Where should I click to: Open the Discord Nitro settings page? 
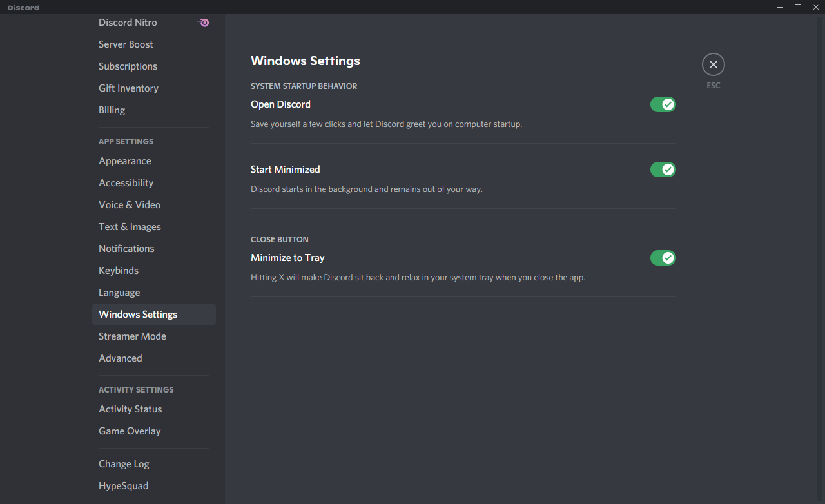tap(153, 23)
